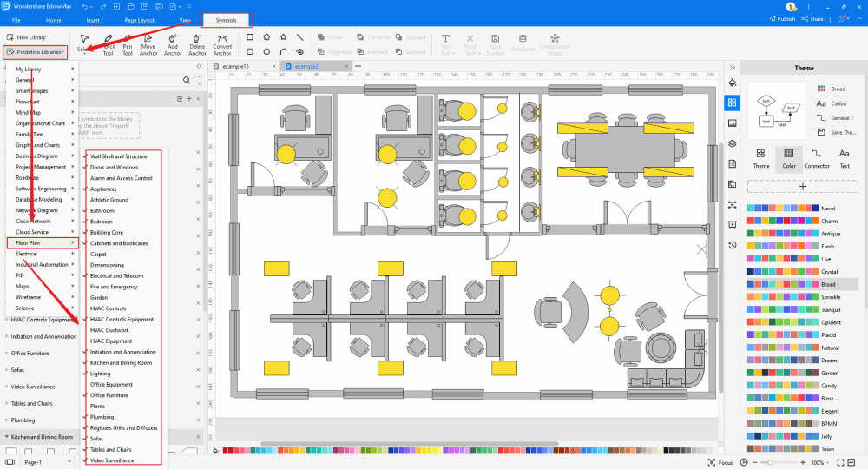Switch to the example15 document tab
The height and width of the screenshot is (470, 868).
(235, 66)
